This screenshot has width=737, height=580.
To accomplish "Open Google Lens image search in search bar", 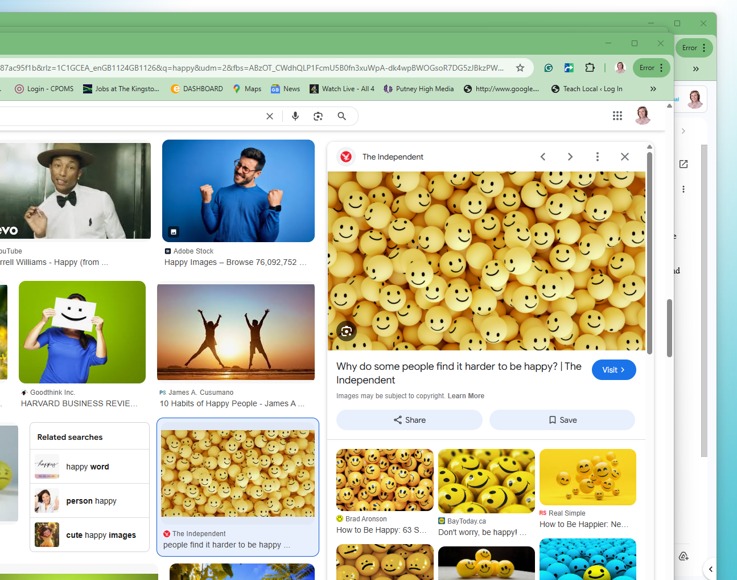I will [x=318, y=116].
